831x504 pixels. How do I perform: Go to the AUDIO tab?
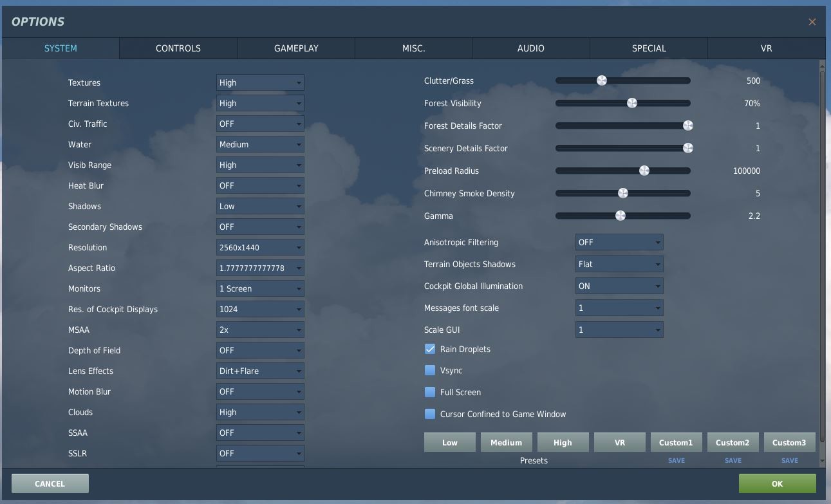click(531, 48)
